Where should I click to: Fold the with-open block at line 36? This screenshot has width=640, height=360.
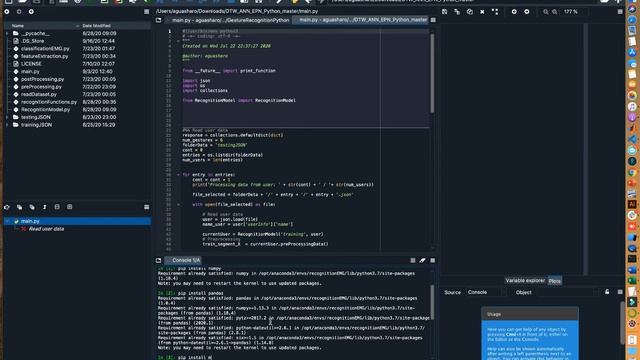coord(178,204)
